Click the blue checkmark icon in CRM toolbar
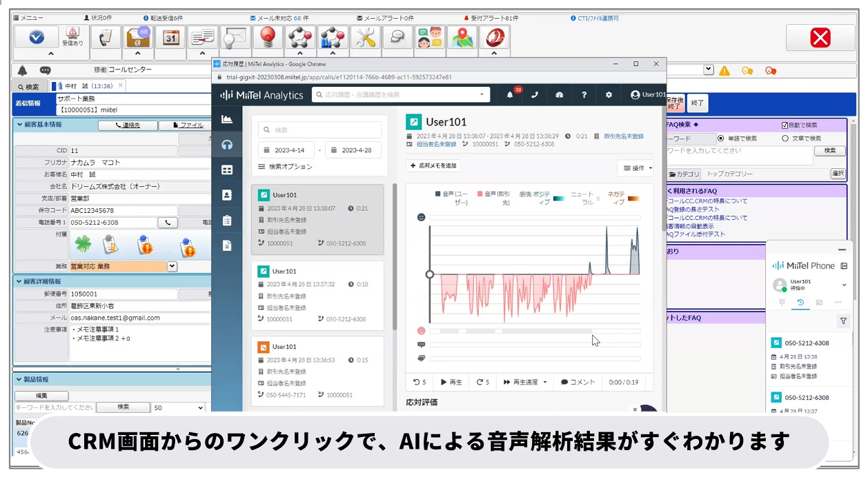 37,37
